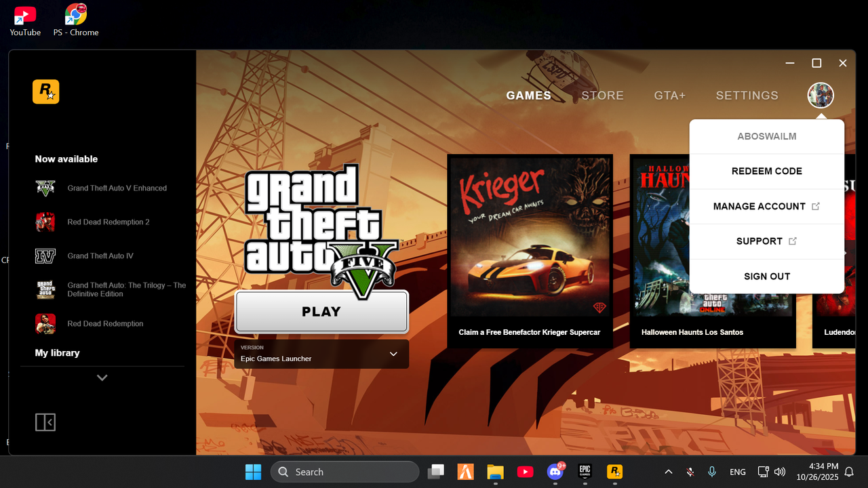Click the taskbar Search box
The height and width of the screenshot is (488, 868).
344,472
